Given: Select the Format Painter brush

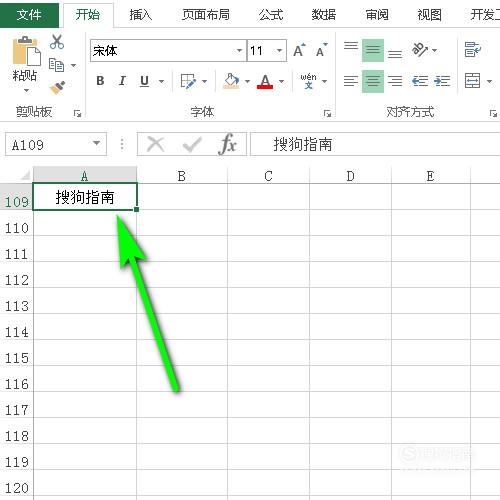Looking at the screenshot, I should 57,87.
